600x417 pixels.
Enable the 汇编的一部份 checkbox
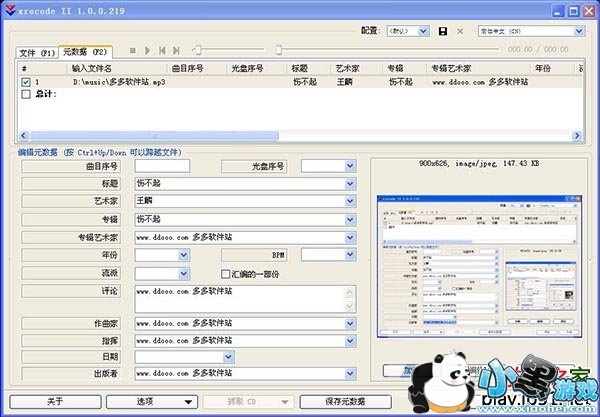225,273
